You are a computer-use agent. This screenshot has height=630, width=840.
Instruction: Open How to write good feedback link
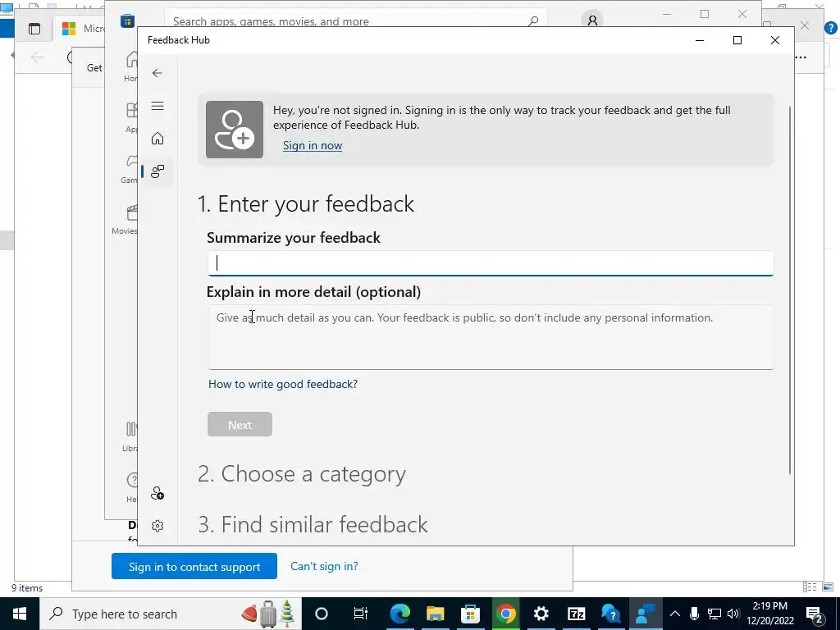tap(283, 384)
